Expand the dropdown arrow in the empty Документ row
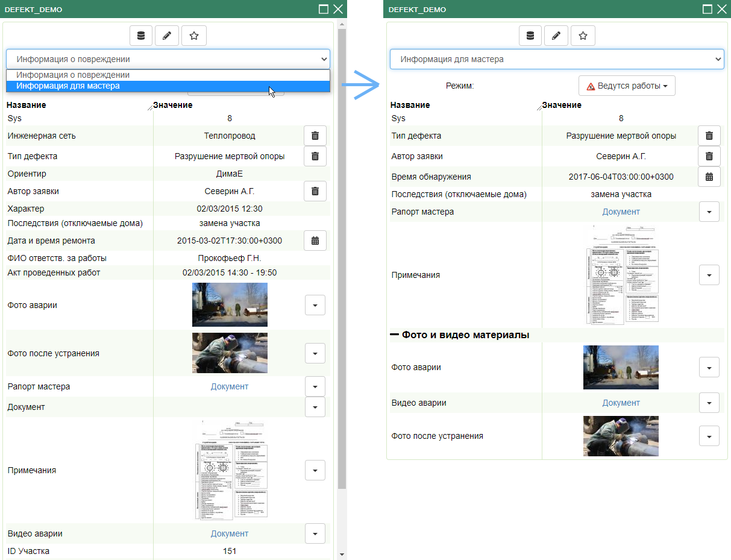Viewport: 731px width, 560px height. [315, 407]
